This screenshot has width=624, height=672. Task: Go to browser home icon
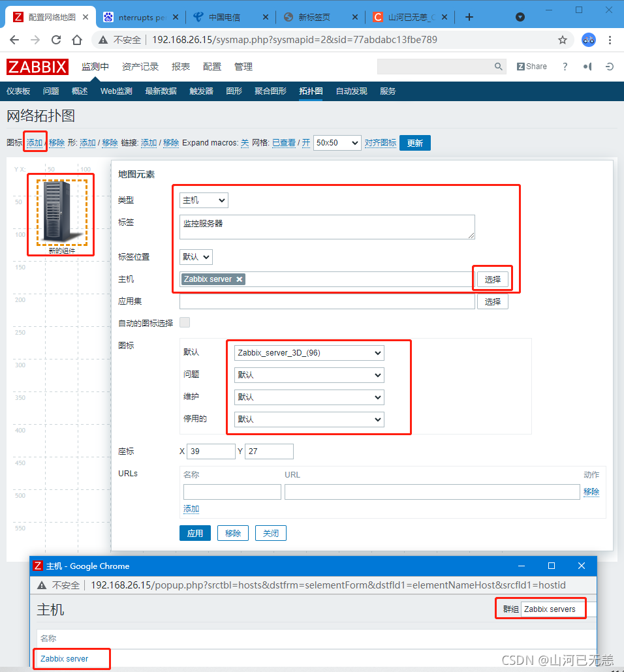tap(77, 40)
